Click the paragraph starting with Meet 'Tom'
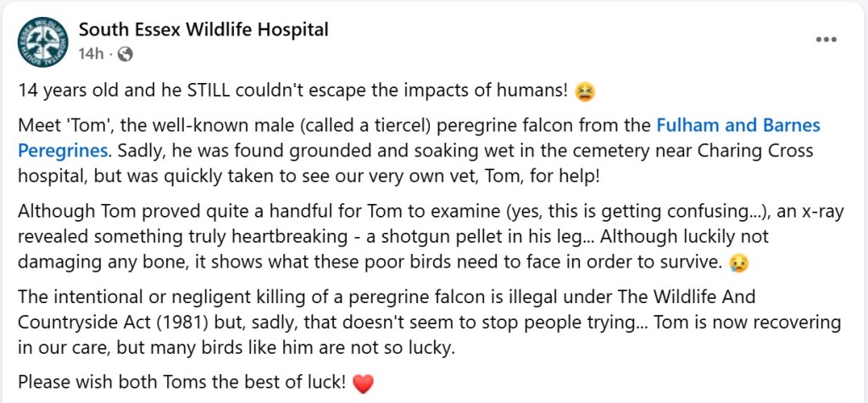 point(339,152)
